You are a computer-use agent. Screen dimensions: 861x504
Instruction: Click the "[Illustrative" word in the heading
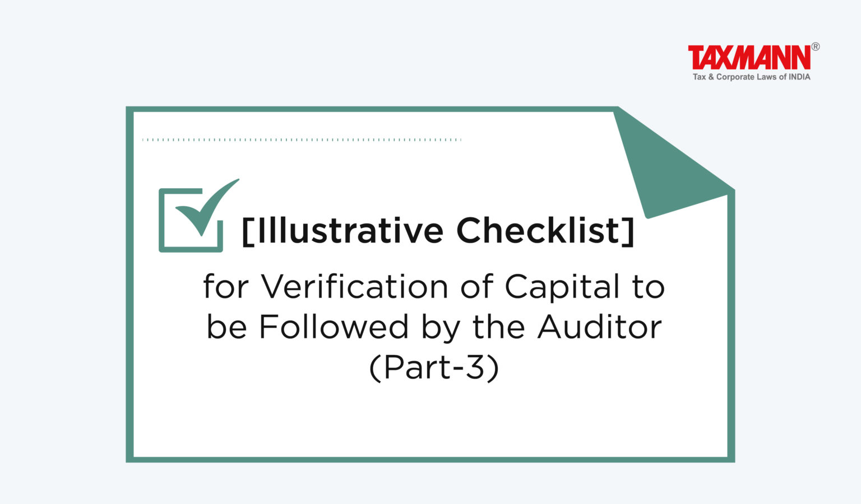(342, 230)
